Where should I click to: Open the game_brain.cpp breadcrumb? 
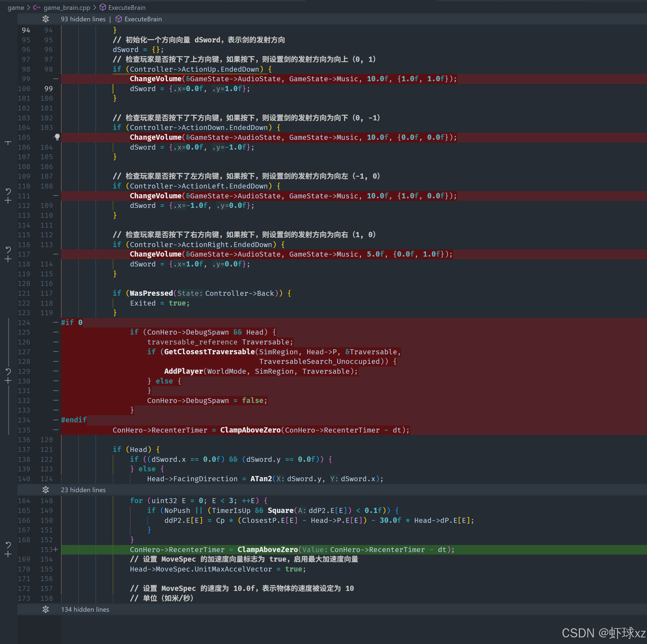tap(67, 7)
